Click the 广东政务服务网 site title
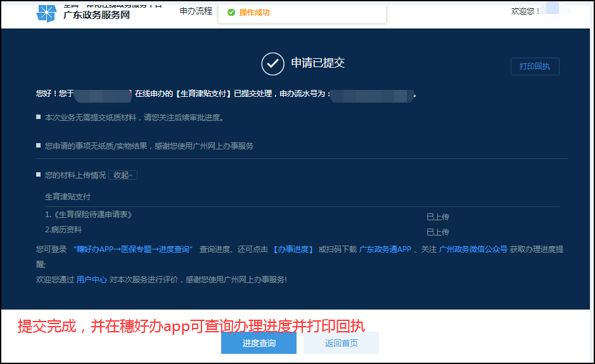Viewport: 595px width, 364px height. (x=96, y=15)
